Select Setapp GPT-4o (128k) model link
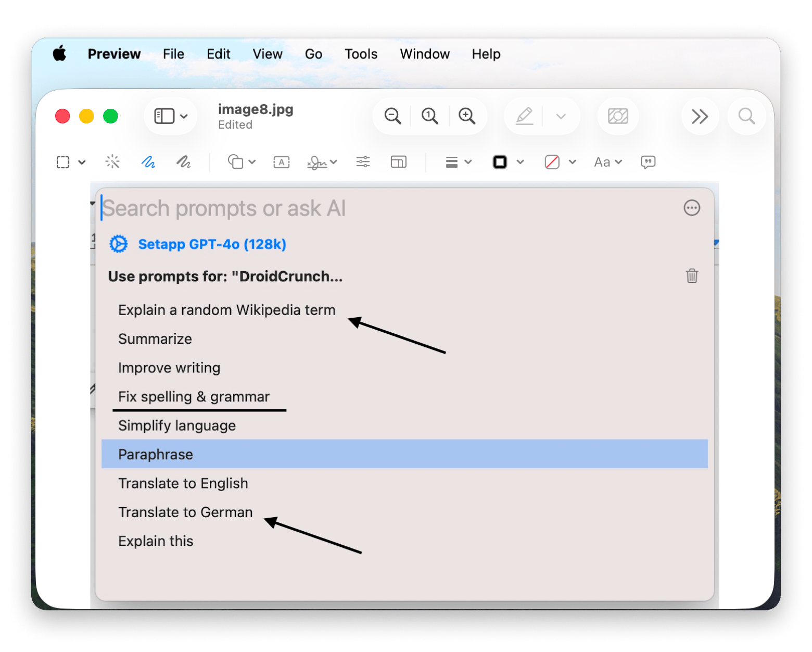Image resolution: width=812 pixels, height=652 pixels. pyautogui.click(x=212, y=244)
